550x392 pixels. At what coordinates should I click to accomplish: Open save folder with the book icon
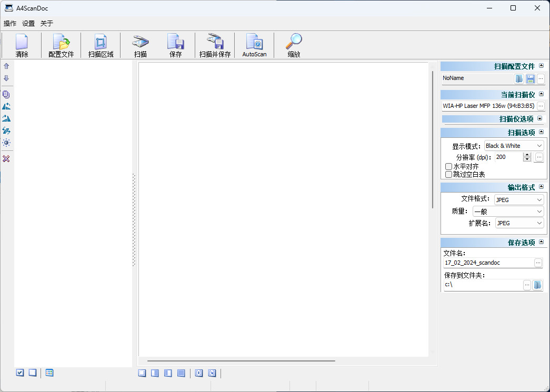(x=537, y=285)
